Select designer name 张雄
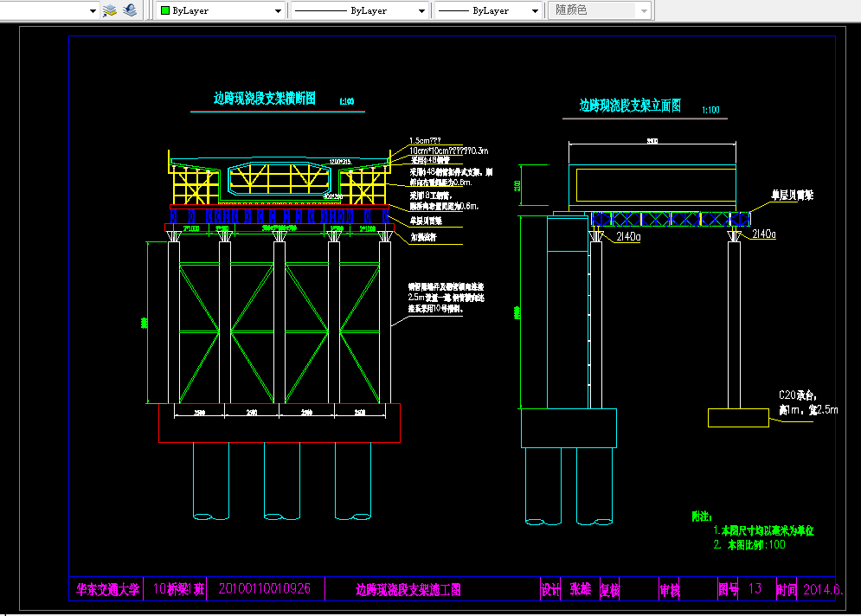Viewport: 861px width, 616px height. click(581, 590)
